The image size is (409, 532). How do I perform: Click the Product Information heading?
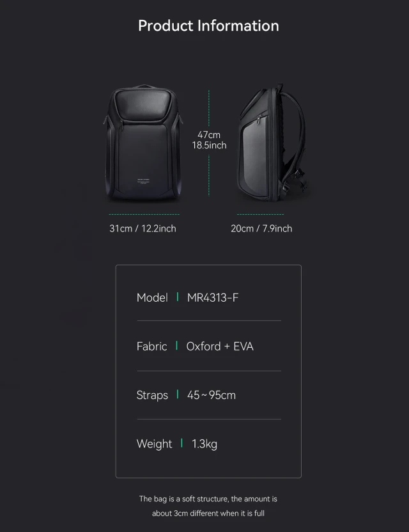point(208,26)
